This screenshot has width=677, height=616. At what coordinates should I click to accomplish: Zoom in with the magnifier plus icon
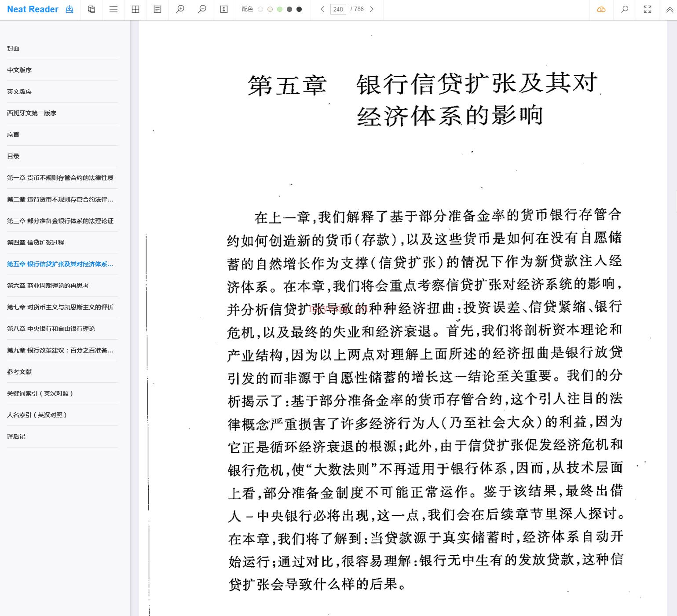point(180,9)
